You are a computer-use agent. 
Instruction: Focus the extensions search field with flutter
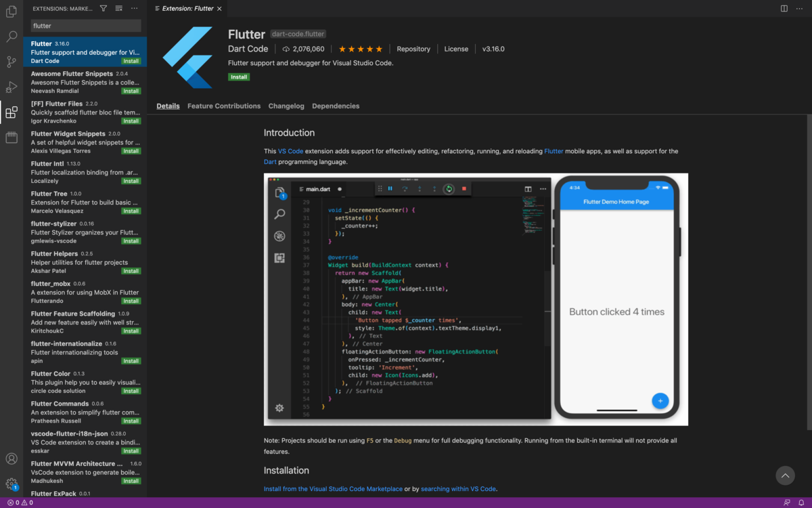pyautogui.click(x=86, y=26)
